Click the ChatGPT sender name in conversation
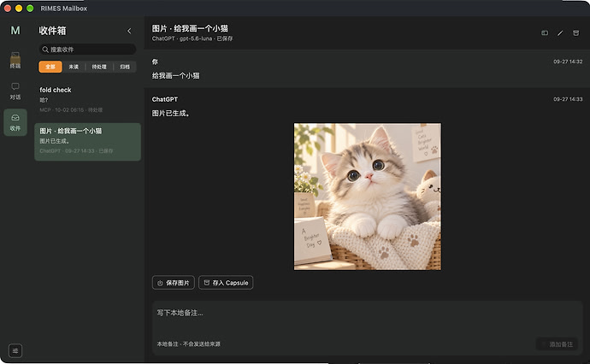This screenshot has height=364, width=590. [165, 99]
